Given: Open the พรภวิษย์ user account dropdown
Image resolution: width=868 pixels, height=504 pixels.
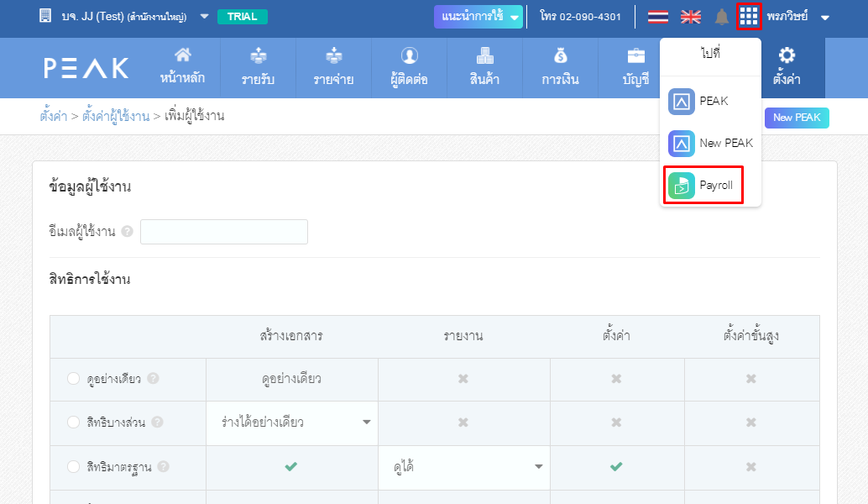Looking at the screenshot, I should coord(797,17).
